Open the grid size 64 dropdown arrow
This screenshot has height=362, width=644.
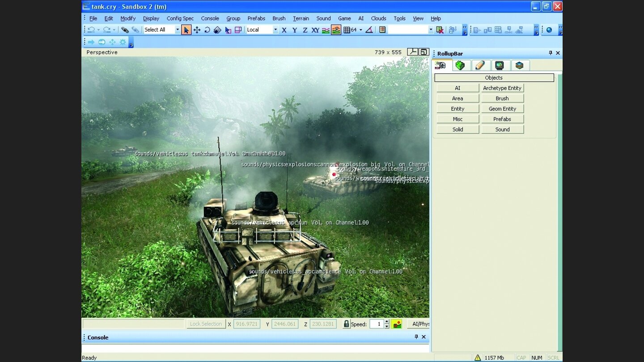pos(360,30)
